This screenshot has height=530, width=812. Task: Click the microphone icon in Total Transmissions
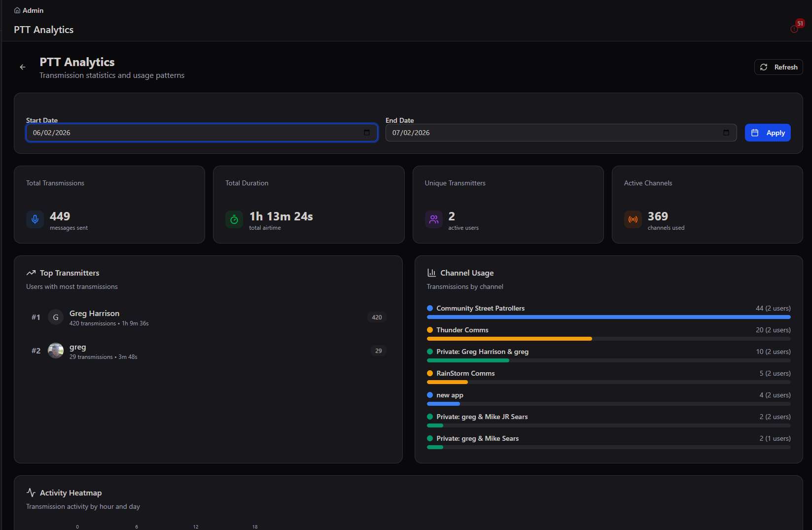tap(35, 219)
